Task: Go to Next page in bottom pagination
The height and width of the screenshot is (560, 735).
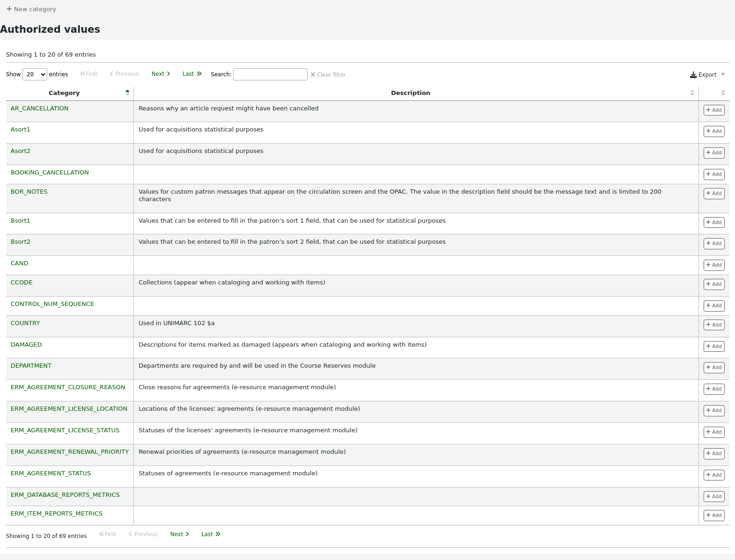Action: [179, 534]
